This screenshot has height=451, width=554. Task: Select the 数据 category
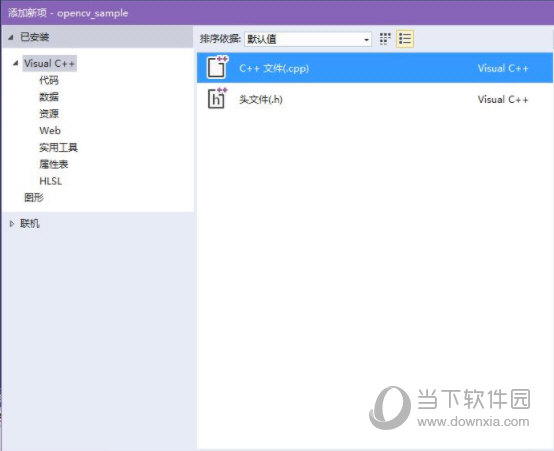pyautogui.click(x=49, y=96)
